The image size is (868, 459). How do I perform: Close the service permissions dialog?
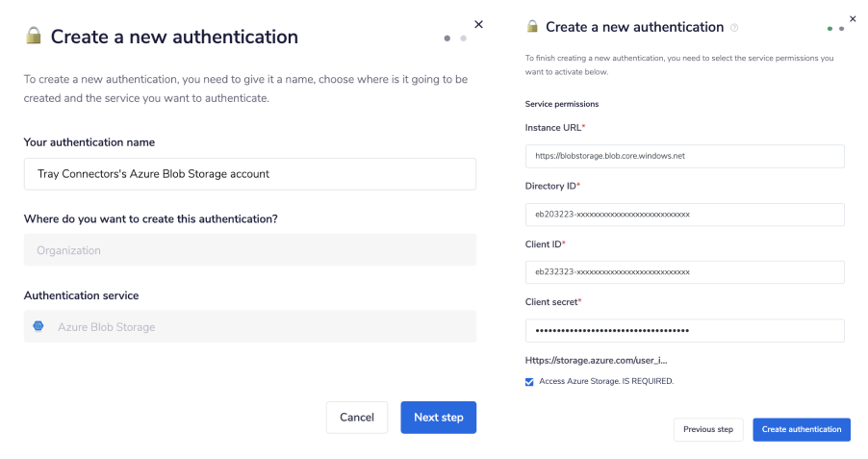[x=853, y=18]
